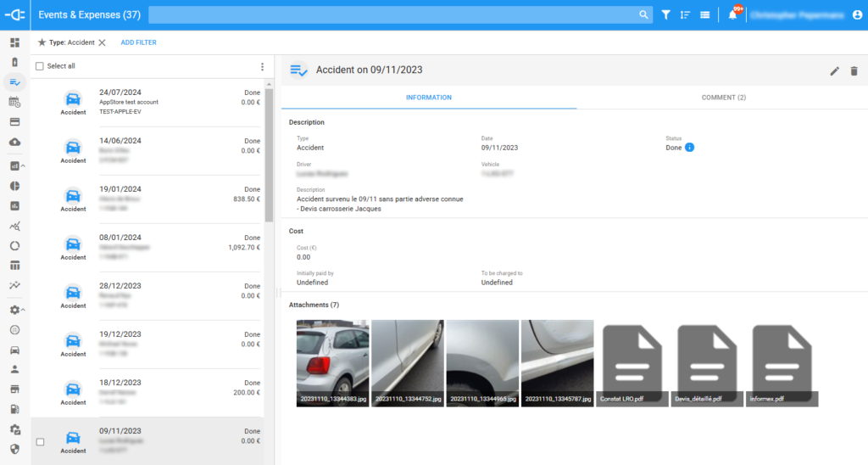Delete the accident using the trash icon

[x=854, y=71]
